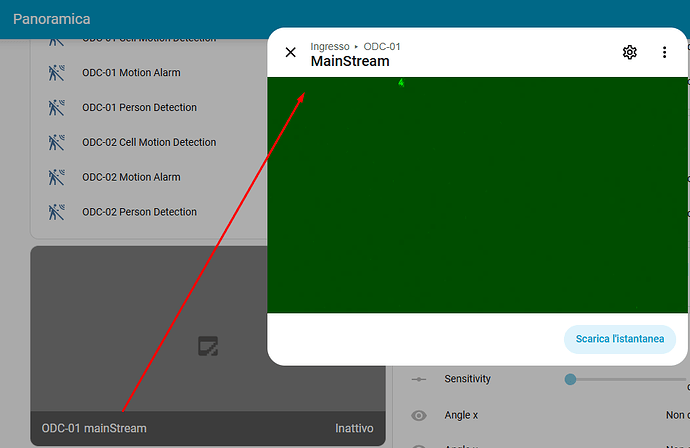
Task: Open ODC-01 Person Detection entity
Action: click(x=139, y=107)
